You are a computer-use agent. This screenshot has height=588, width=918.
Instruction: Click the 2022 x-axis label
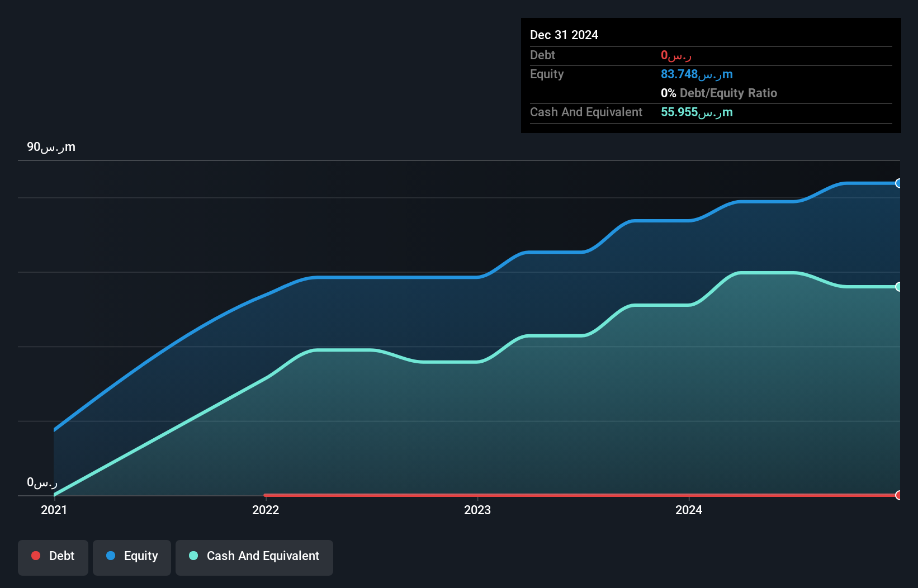[x=266, y=510]
